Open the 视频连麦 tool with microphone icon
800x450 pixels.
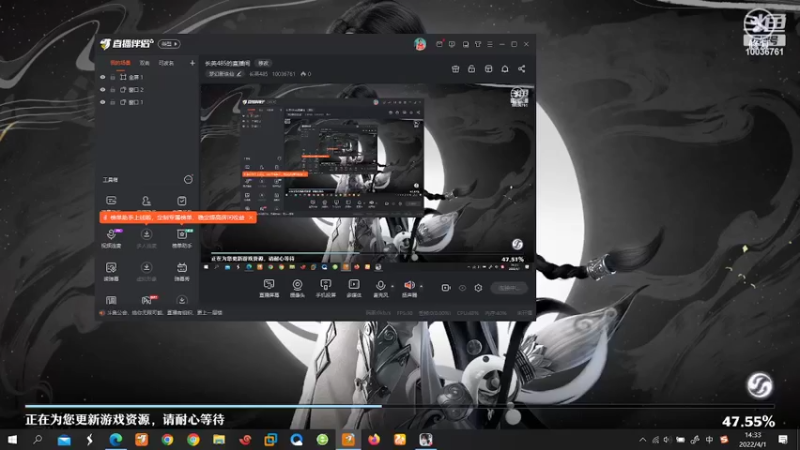111,238
